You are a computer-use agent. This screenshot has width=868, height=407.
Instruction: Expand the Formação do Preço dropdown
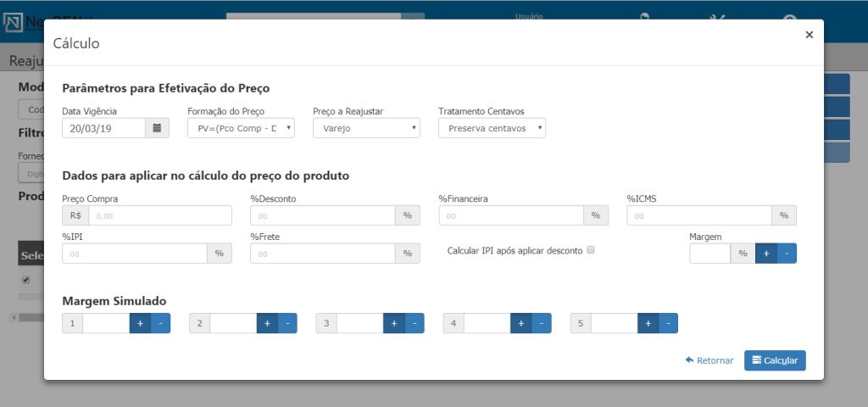point(241,128)
